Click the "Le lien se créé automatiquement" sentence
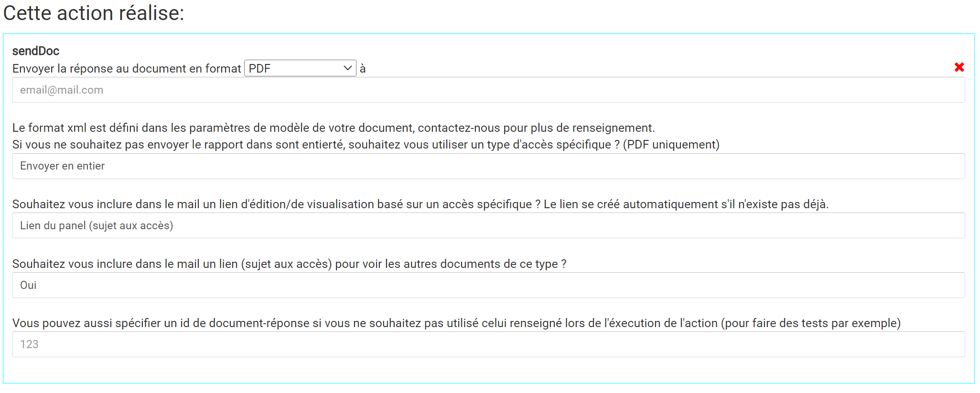This screenshot has height=393, width=980. [686, 204]
